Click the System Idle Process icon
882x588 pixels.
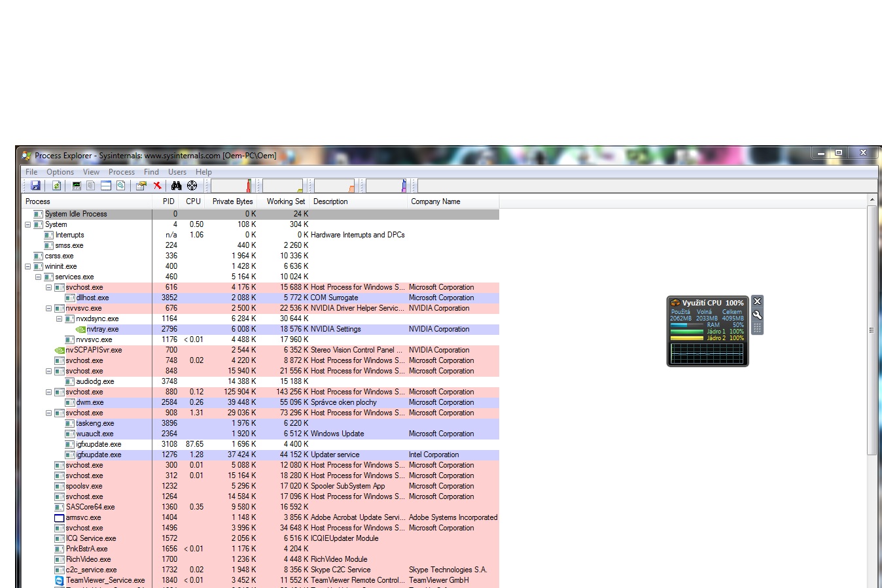coord(39,214)
